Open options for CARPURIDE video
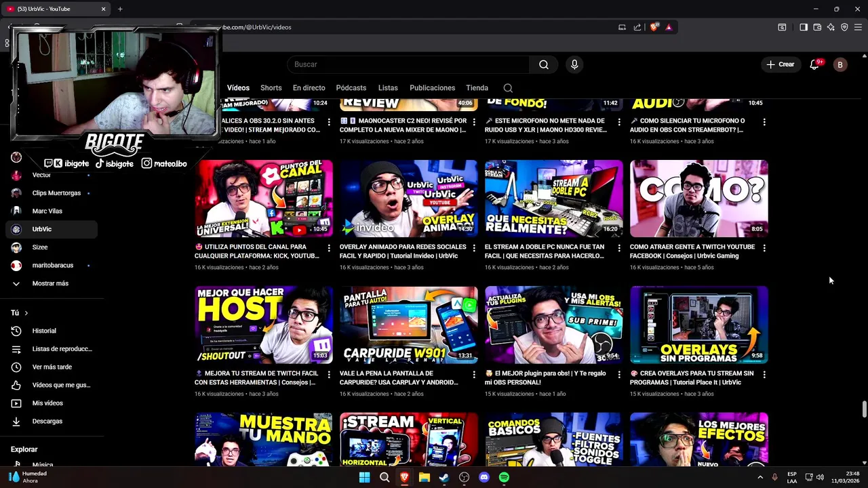This screenshot has height=488, width=868. 474,374
